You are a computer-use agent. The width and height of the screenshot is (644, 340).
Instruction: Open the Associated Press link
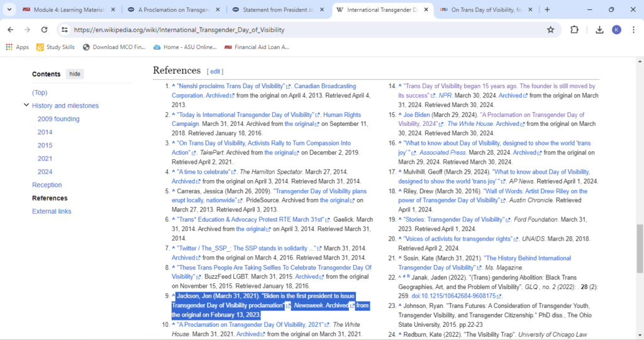pyautogui.click(x=442, y=152)
